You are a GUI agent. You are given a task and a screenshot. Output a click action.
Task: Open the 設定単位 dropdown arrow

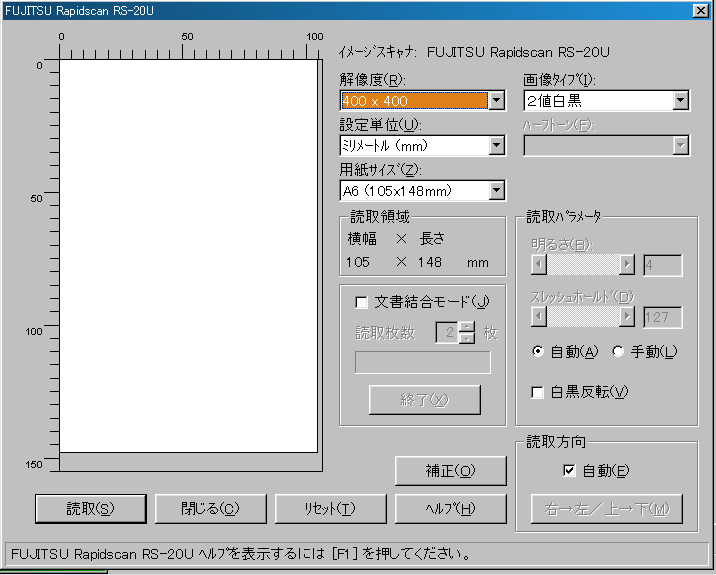(497, 146)
